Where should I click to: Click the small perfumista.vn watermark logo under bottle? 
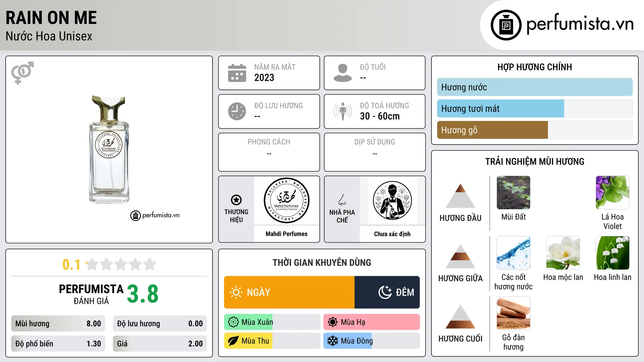(x=155, y=216)
